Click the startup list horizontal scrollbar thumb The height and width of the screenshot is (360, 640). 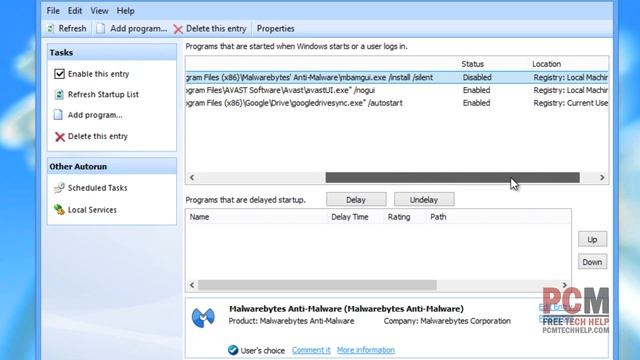point(452,178)
